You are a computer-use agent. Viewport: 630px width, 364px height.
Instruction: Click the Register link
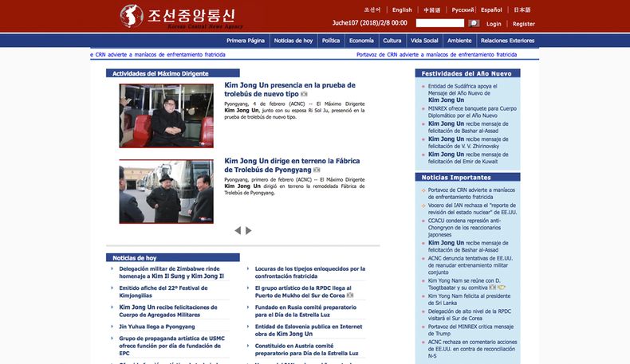524,24
